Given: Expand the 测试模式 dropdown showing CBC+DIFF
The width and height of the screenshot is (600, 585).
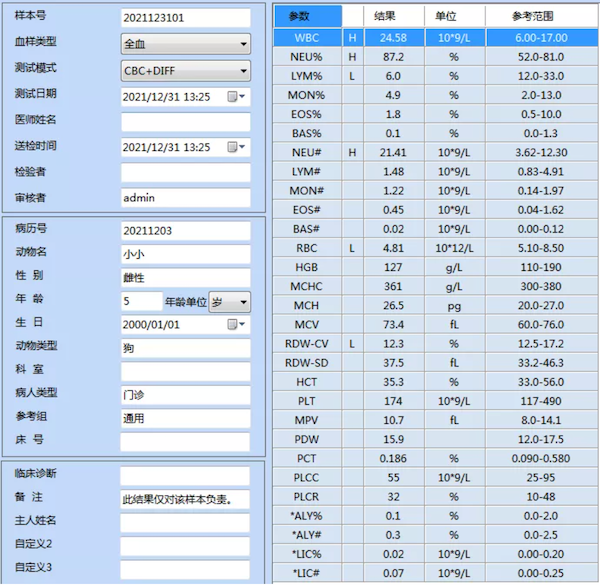Looking at the screenshot, I should click(x=186, y=71).
